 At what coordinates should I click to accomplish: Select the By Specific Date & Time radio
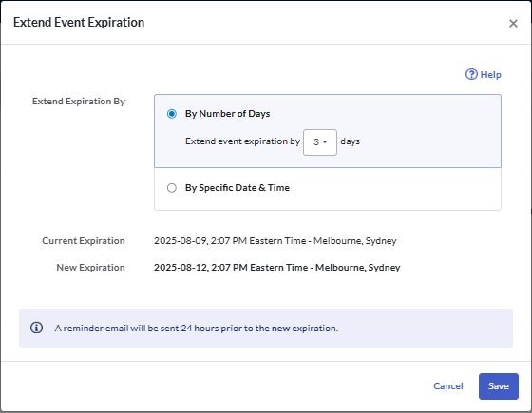tap(172, 188)
